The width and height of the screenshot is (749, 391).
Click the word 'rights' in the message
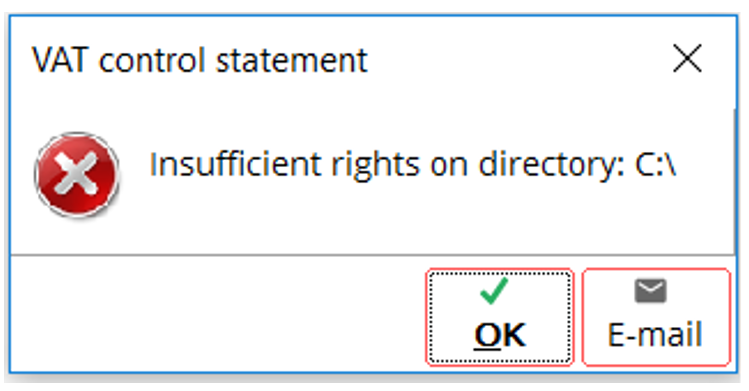click(375, 166)
